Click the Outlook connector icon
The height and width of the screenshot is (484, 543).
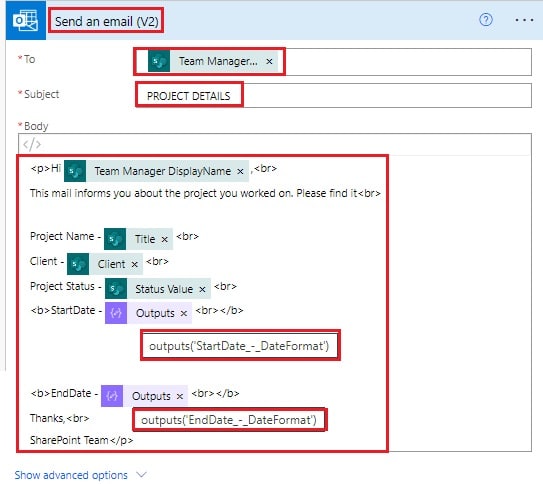click(26, 20)
